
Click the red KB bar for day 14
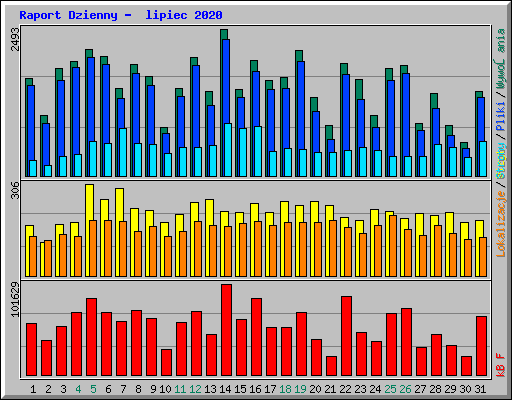point(226,330)
